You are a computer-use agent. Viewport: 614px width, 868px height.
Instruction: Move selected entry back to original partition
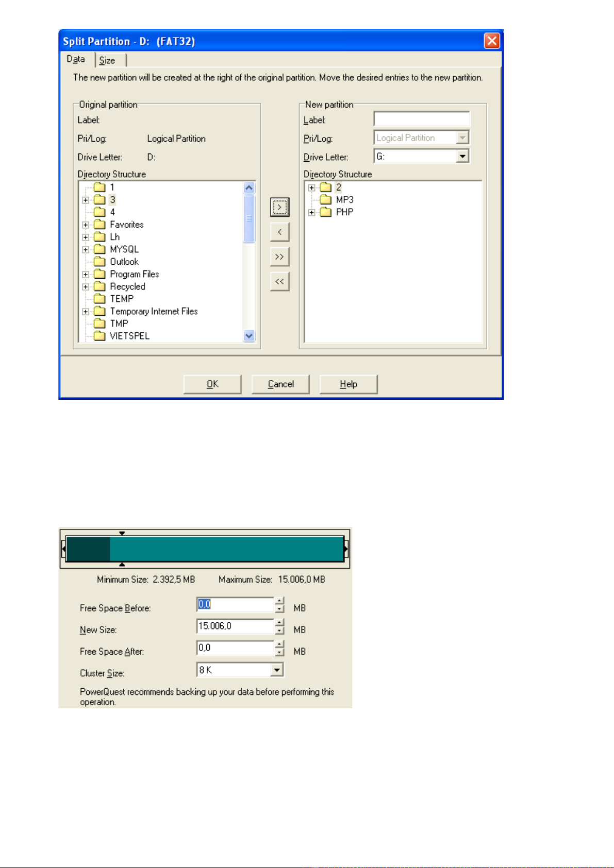pyautogui.click(x=279, y=232)
